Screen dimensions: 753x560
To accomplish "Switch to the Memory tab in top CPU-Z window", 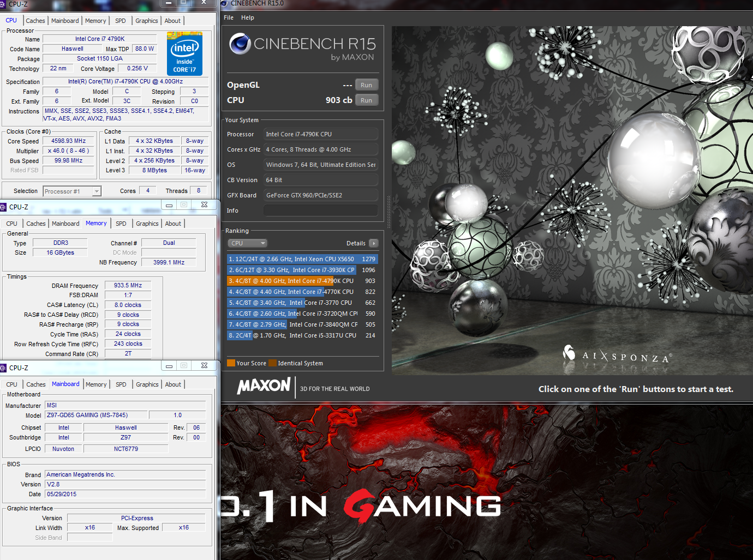I will 95,21.
